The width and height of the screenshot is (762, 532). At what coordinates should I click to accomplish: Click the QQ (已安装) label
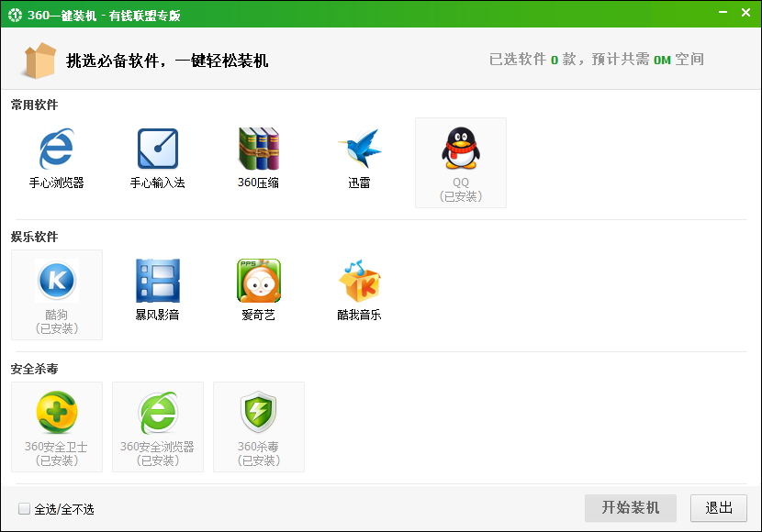coord(461,190)
